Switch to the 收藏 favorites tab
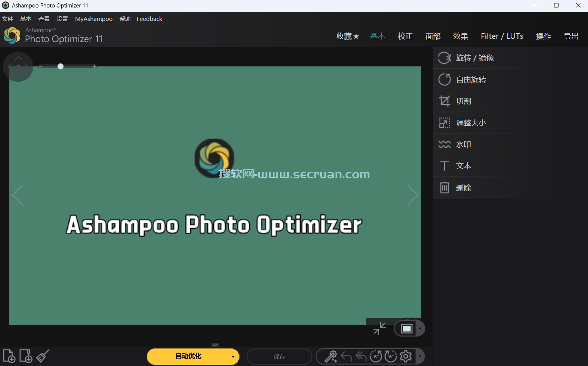The width and height of the screenshot is (588, 366). (x=348, y=36)
